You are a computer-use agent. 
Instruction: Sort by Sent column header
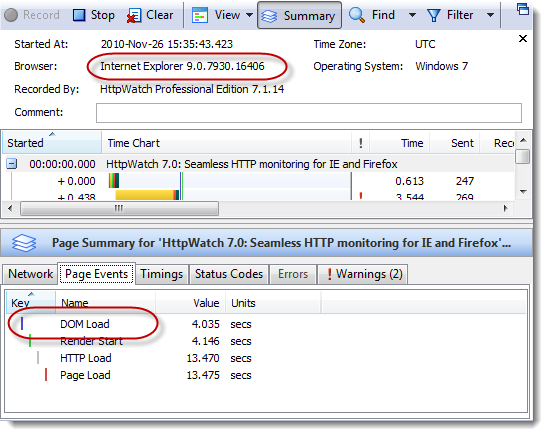[x=455, y=143]
